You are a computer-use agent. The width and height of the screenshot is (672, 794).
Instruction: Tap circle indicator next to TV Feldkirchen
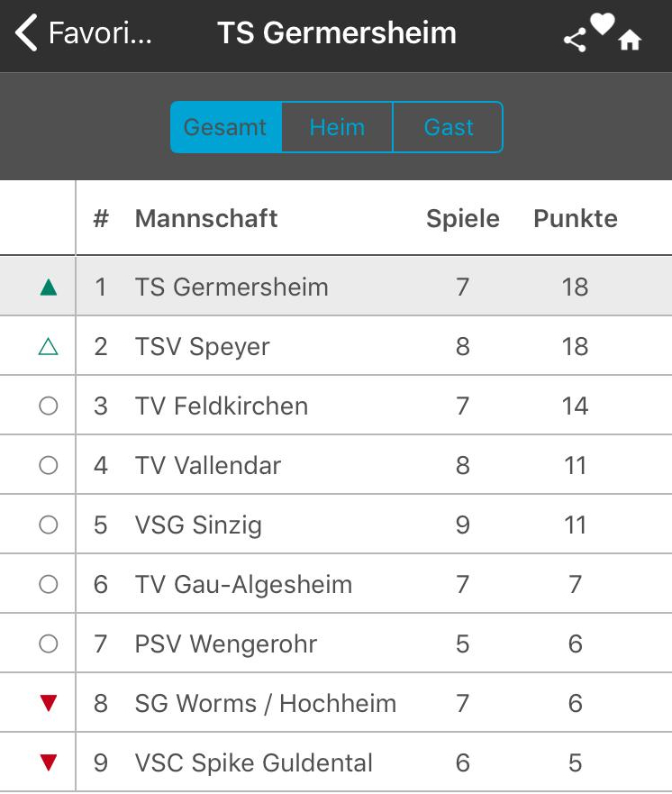(48, 406)
